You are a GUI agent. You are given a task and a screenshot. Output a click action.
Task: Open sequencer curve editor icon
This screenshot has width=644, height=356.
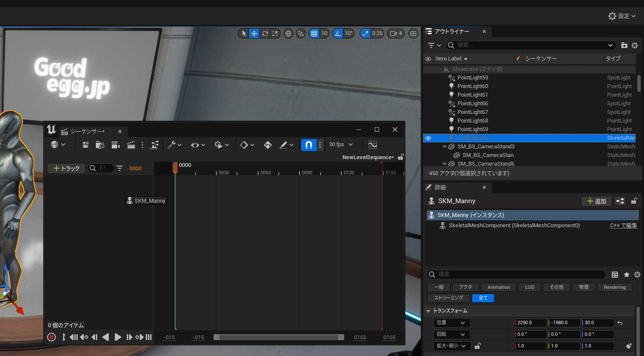(373, 145)
